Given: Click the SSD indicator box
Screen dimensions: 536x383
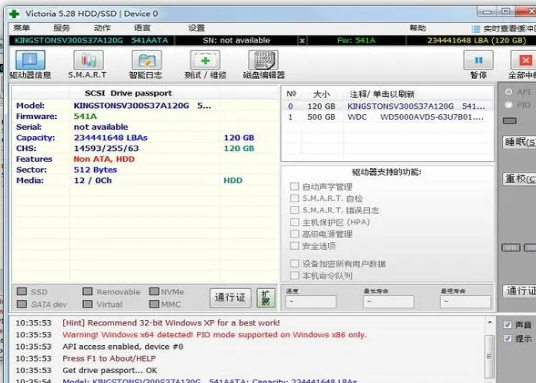Looking at the screenshot, I should click(22, 291).
